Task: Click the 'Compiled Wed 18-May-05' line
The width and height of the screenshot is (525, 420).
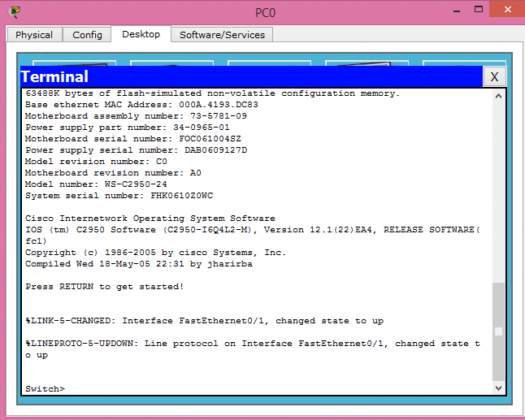Action: click(139, 264)
